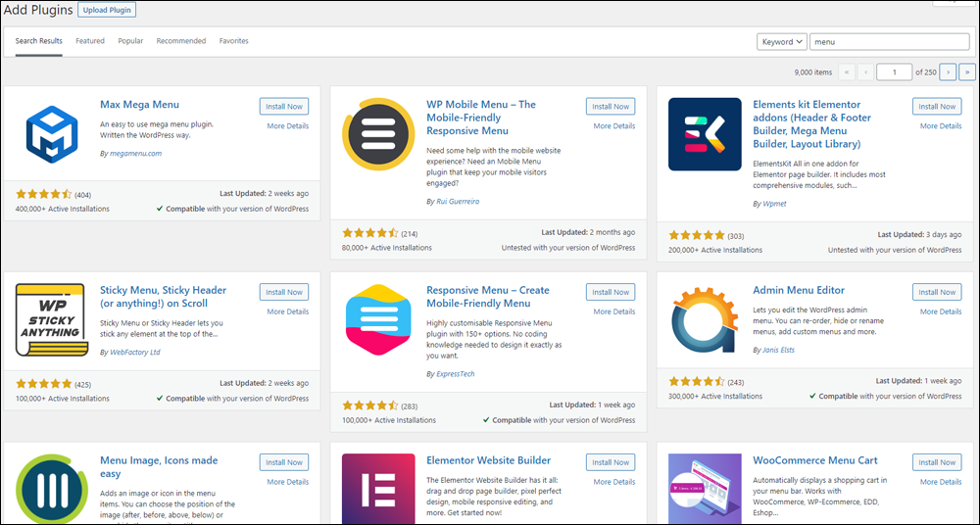Install Elements kit Elementor addons
Image resolution: width=980 pixels, height=525 pixels.
coord(937,106)
